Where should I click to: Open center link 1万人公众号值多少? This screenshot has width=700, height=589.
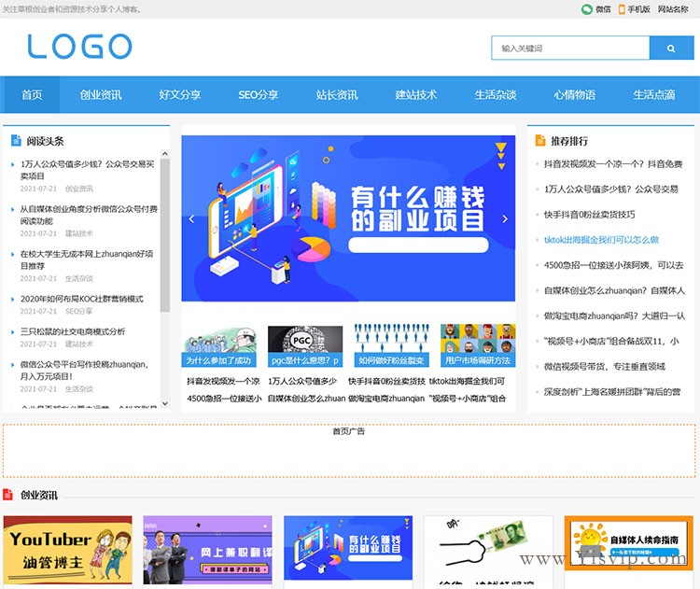(302, 381)
